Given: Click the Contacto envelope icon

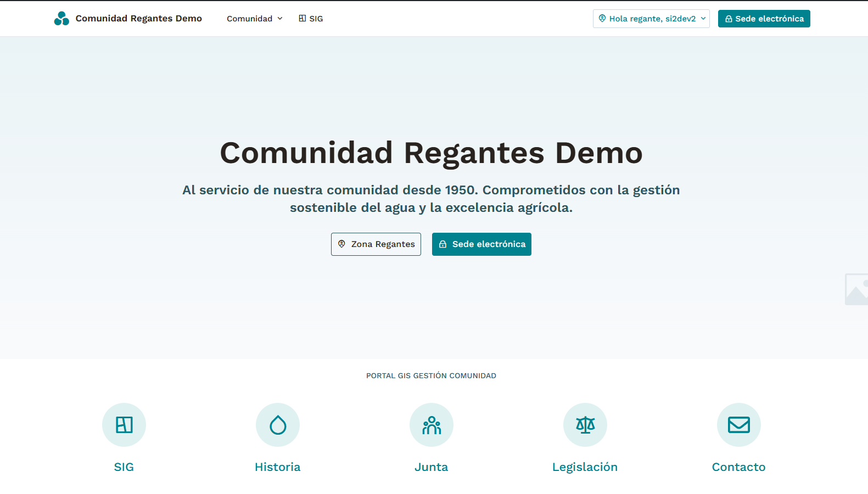Looking at the screenshot, I should point(739,425).
